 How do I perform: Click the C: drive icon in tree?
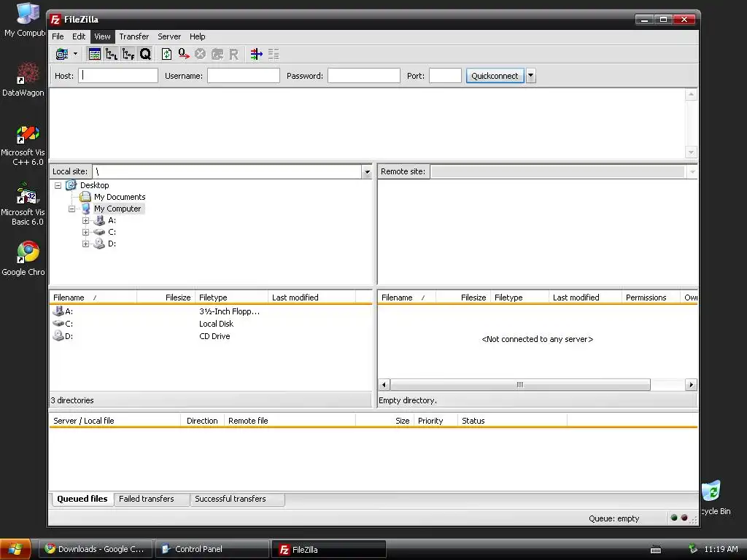[99, 232]
